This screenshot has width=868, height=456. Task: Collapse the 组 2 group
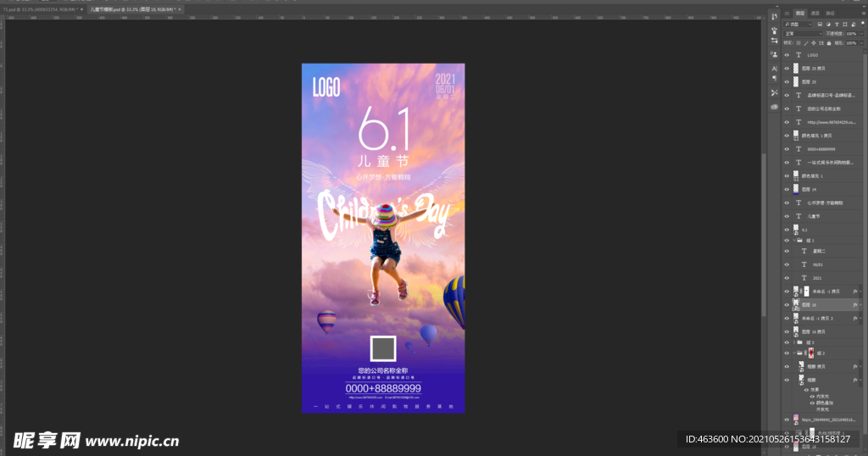[x=793, y=353]
